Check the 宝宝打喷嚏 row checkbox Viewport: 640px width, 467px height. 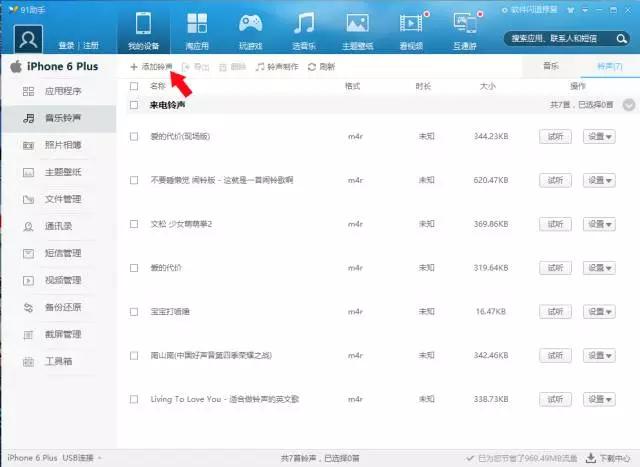[x=134, y=312]
